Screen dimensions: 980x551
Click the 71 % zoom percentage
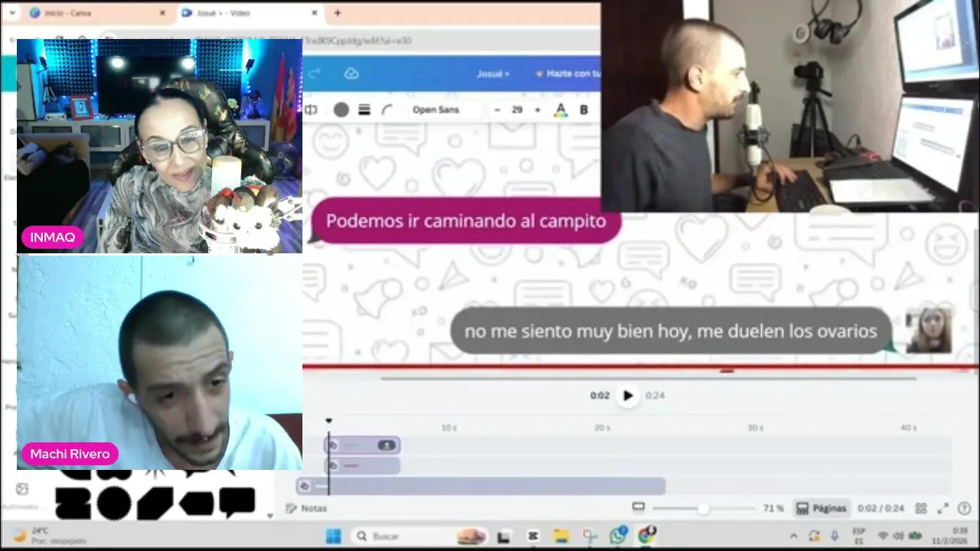tap(773, 508)
